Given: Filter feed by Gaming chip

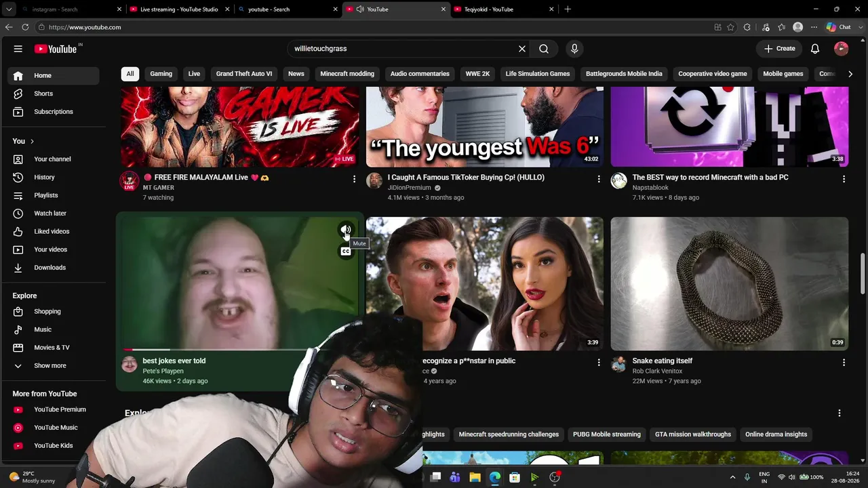Looking at the screenshot, I should point(161,74).
